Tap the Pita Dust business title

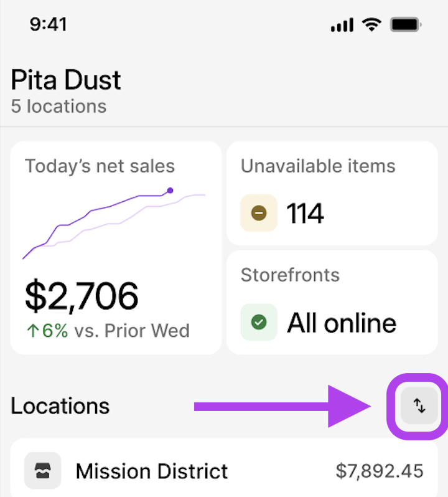pos(66,80)
